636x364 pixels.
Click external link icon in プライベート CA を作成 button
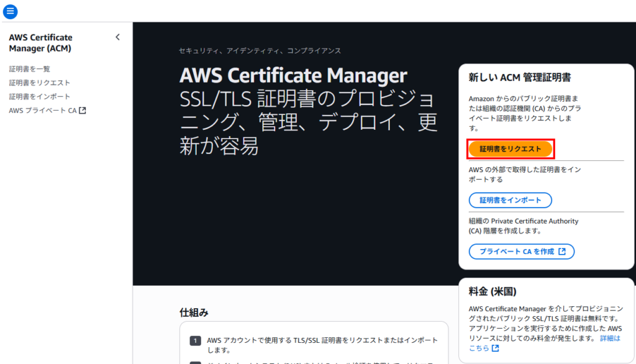click(x=561, y=252)
